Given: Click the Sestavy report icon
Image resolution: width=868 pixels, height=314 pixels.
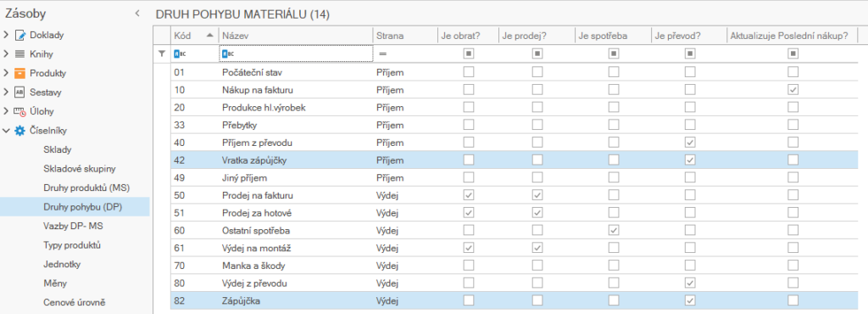Looking at the screenshot, I should [x=20, y=92].
